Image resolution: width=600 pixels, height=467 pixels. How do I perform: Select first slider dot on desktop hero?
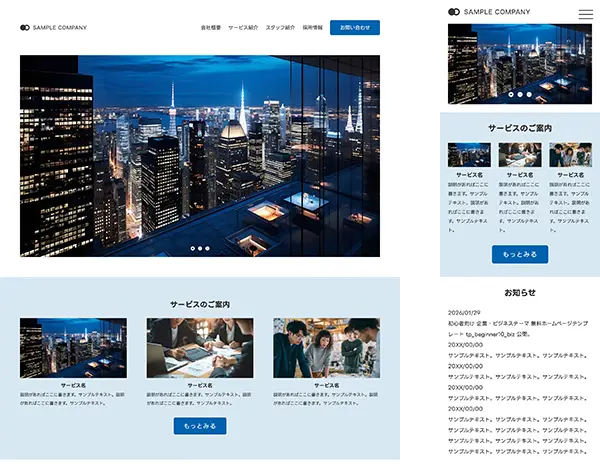[x=191, y=248]
